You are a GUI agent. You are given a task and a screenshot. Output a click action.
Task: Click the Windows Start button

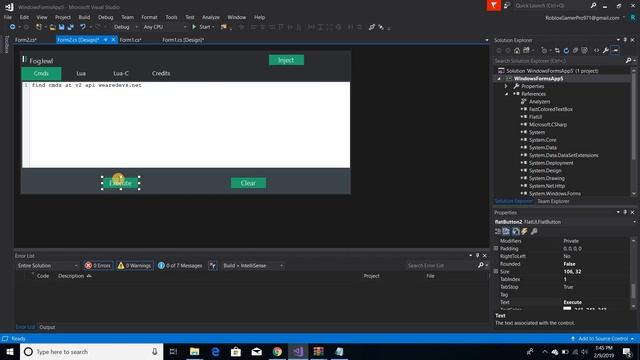[10, 351]
